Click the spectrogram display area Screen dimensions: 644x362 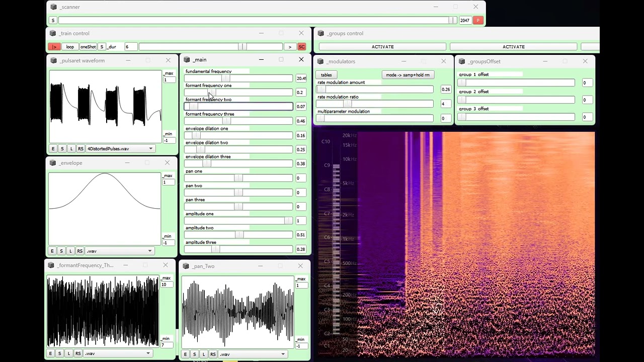point(475,245)
